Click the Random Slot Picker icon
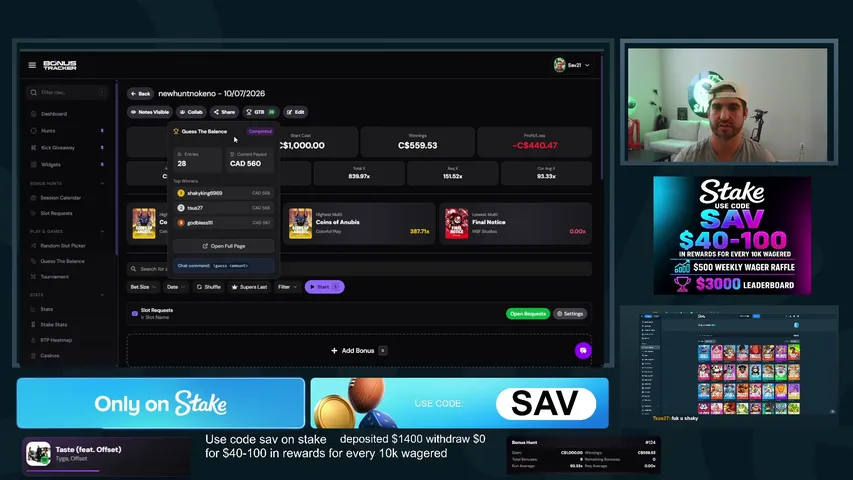Screen dimensions: 853x480 point(34,245)
